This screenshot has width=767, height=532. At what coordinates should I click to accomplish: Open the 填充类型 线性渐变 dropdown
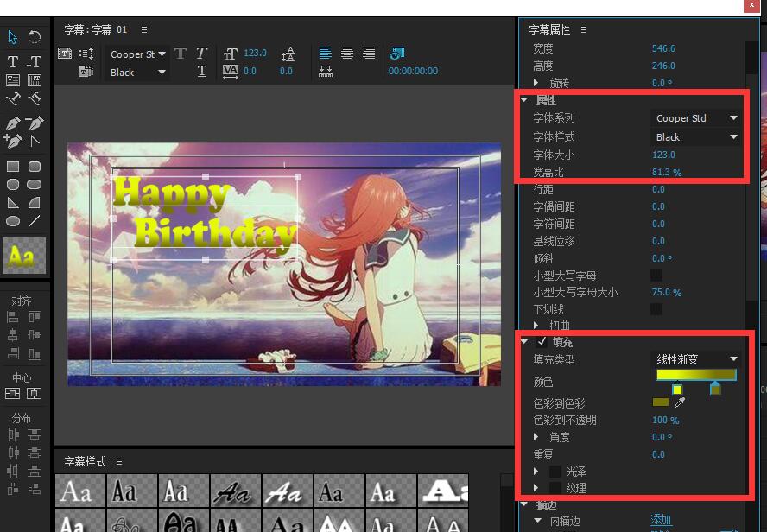[x=695, y=359]
